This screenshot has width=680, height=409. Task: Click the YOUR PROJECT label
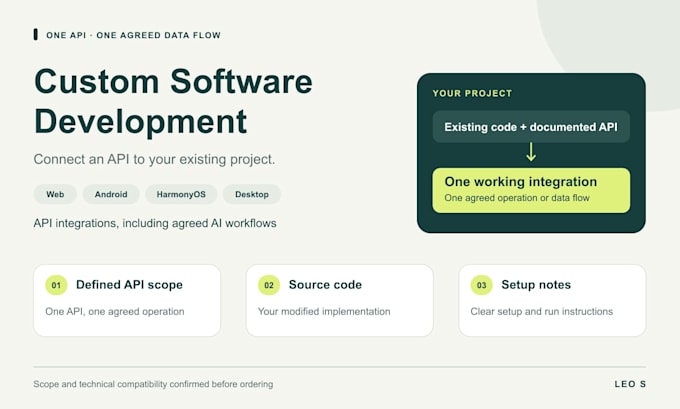coord(472,93)
